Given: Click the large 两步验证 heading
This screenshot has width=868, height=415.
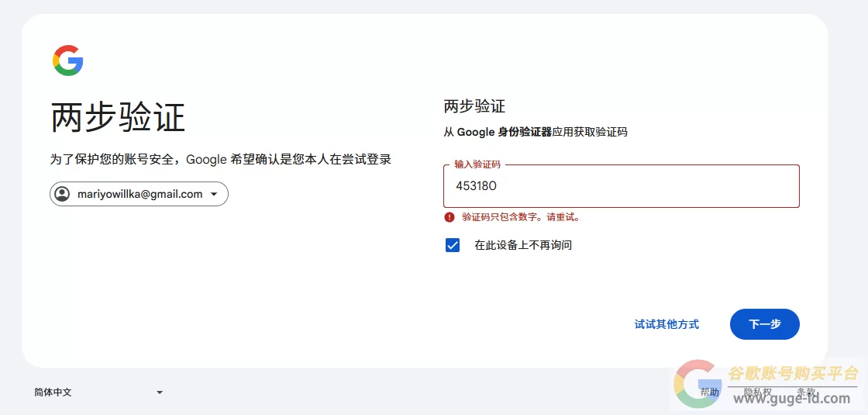Looking at the screenshot, I should tap(118, 117).
